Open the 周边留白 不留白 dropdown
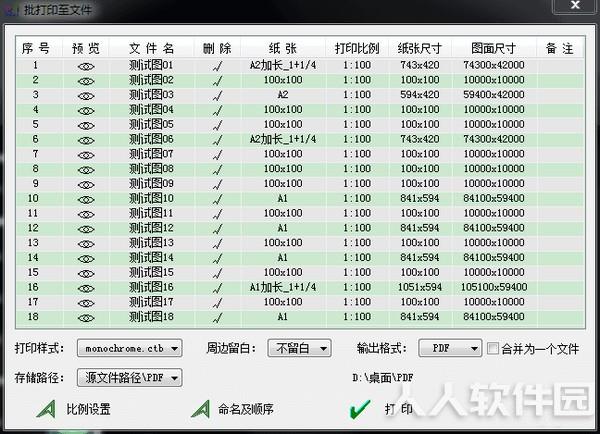 [299, 348]
